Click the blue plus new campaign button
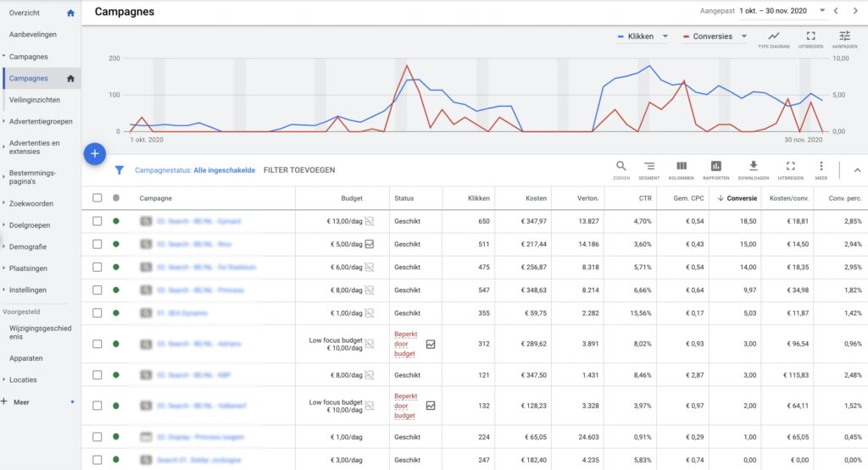 (95, 154)
